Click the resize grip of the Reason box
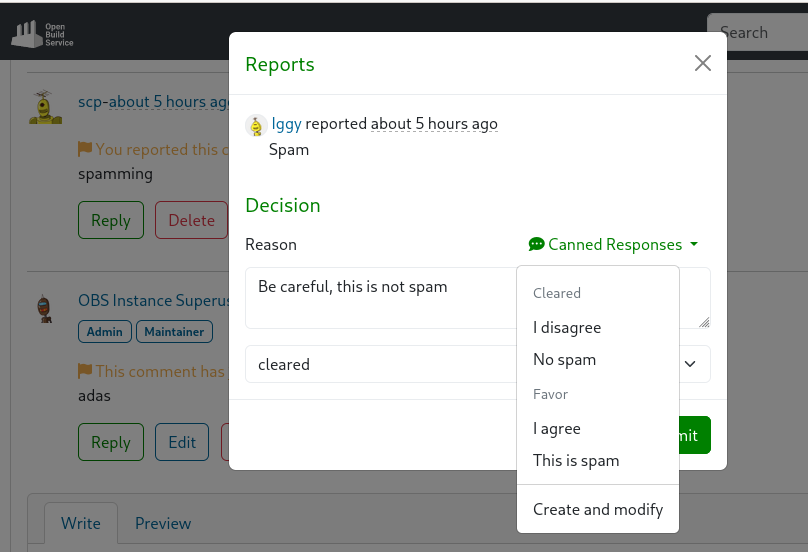Screen dimensions: 808x552 pos(704,322)
